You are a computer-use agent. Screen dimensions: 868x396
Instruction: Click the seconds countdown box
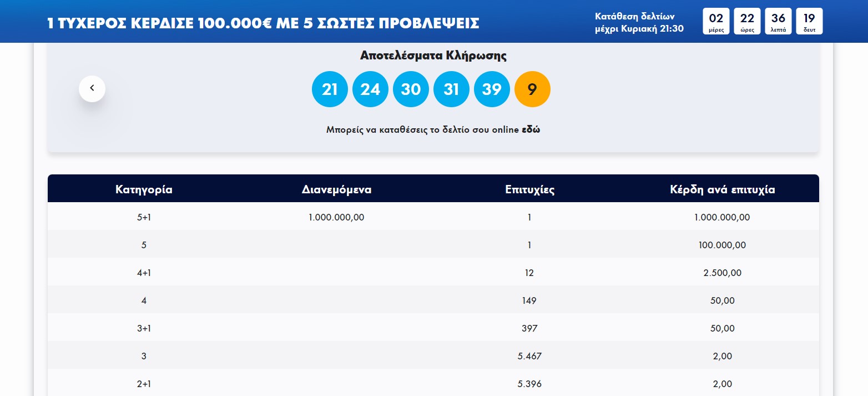point(809,21)
